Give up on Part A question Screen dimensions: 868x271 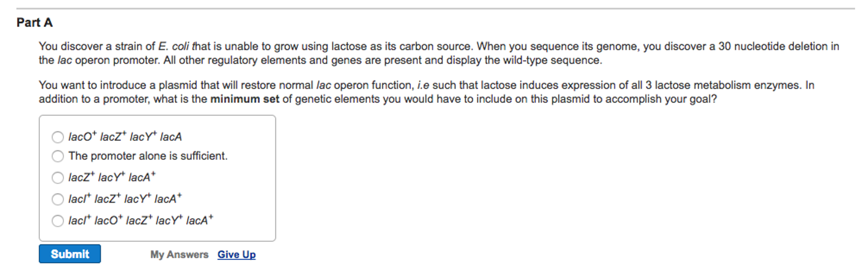click(236, 254)
